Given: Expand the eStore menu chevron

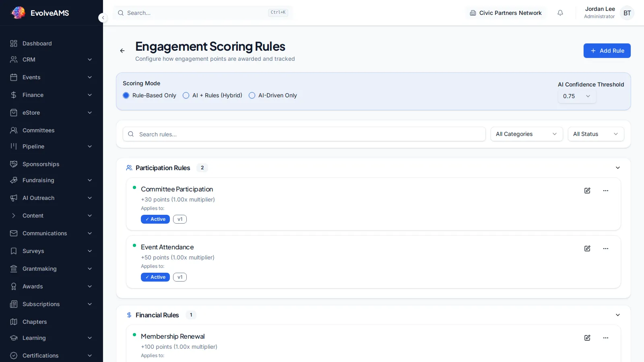Looking at the screenshot, I should click(90, 113).
